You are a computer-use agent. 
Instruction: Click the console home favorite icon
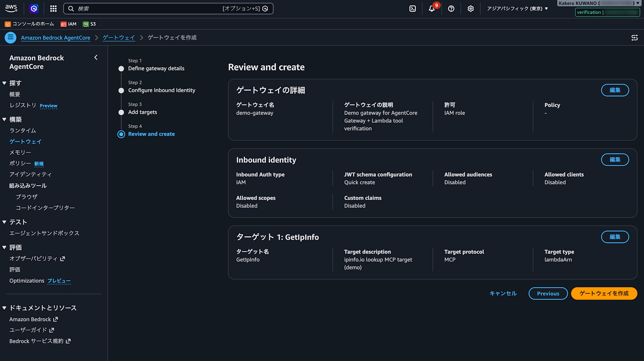tap(8, 24)
